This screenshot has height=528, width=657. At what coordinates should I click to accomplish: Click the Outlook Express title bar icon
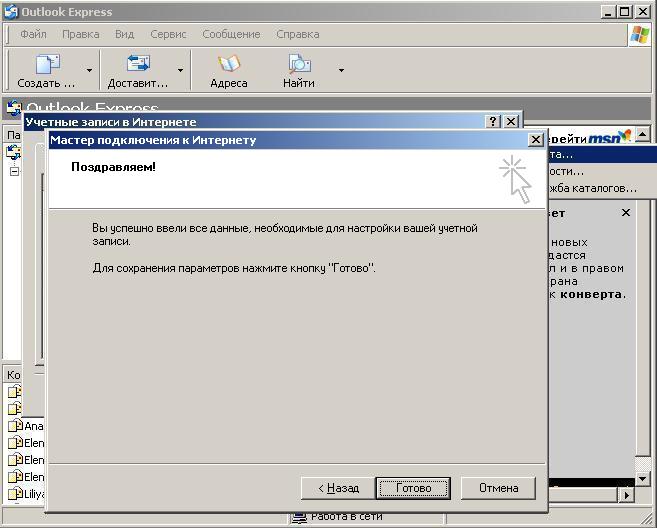coord(10,11)
